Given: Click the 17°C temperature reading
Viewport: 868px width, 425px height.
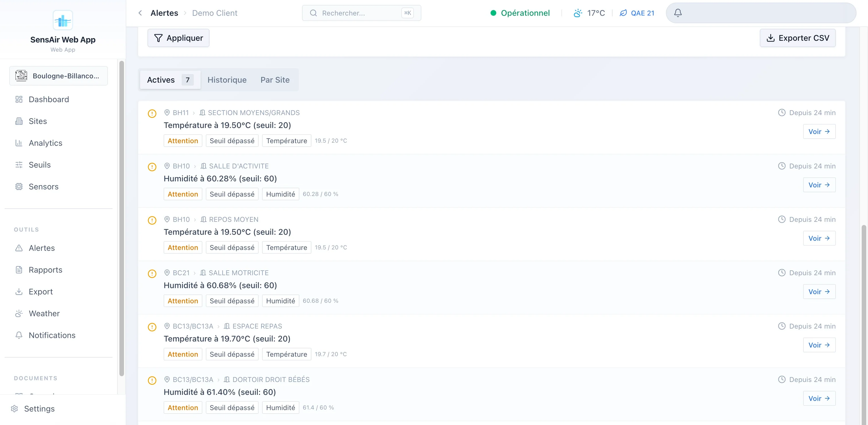Looking at the screenshot, I should [596, 13].
